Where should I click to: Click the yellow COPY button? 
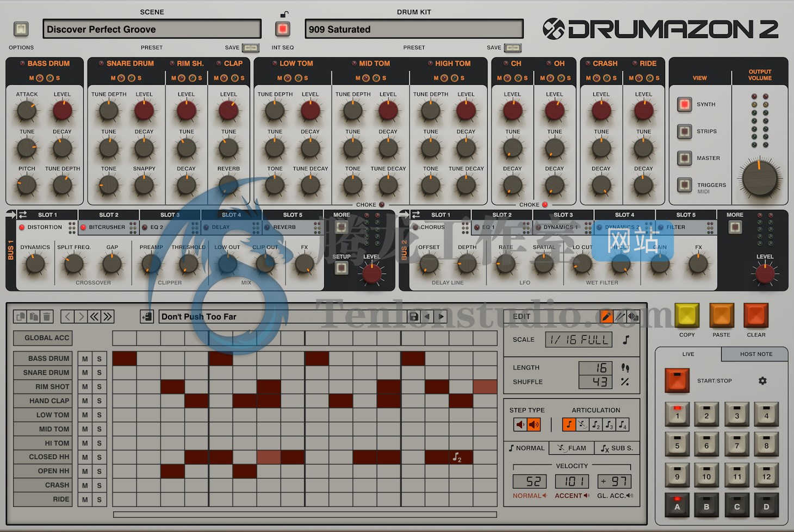pyautogui.click(x=687, y=316)
